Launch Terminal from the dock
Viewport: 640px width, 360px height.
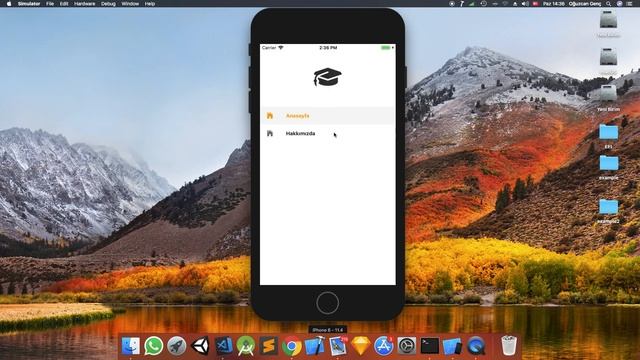[x=430, y=346]
